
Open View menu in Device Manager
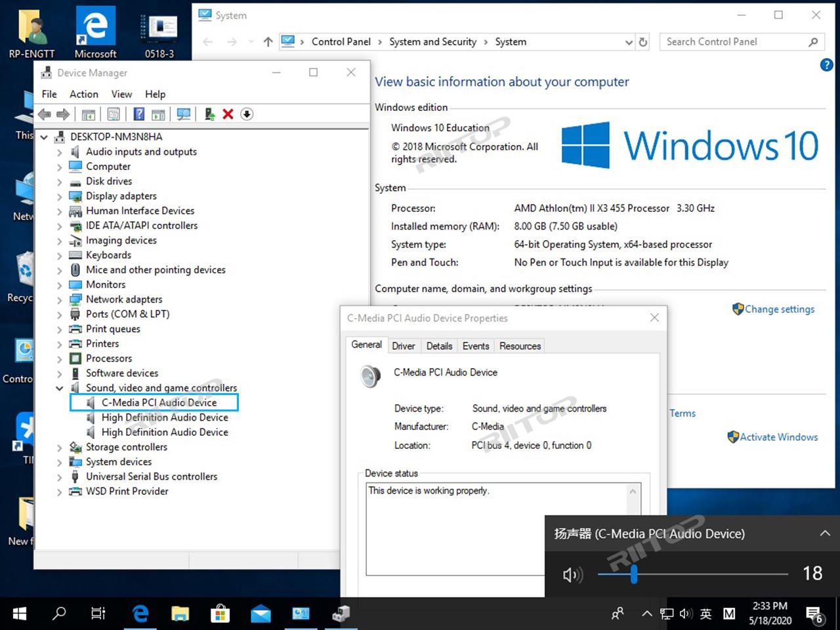point(121,94)
